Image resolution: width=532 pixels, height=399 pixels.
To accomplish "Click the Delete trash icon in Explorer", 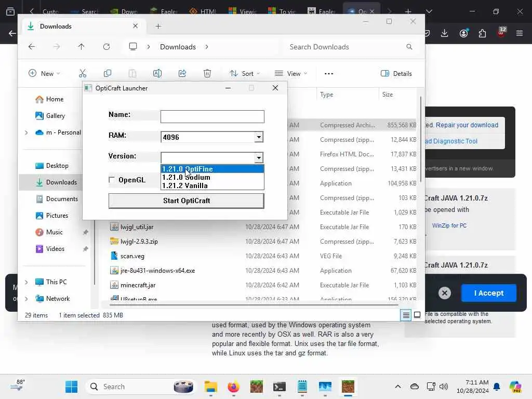I will 207,73.
